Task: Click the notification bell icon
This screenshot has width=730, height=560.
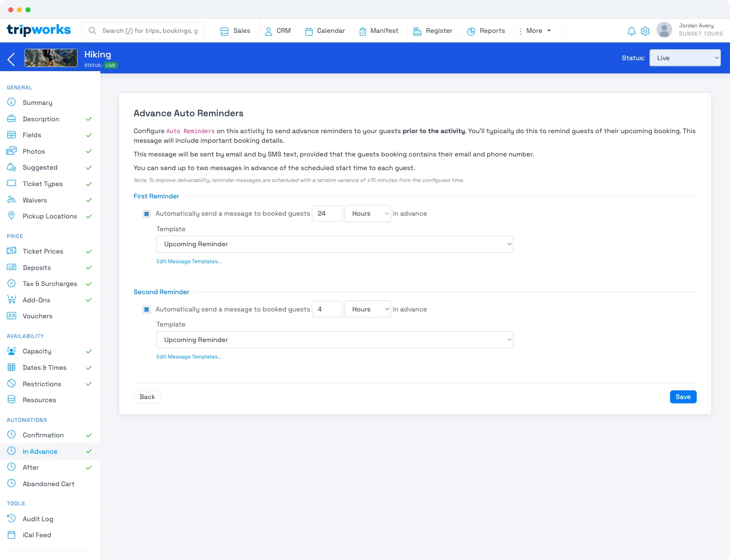Action: [631, 31]
